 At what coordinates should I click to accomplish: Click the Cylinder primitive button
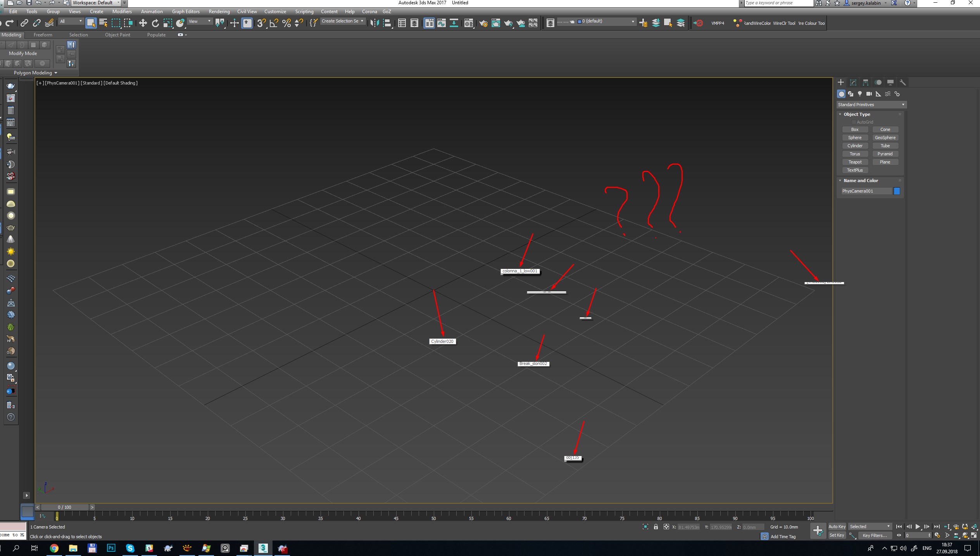coord(855,145)
